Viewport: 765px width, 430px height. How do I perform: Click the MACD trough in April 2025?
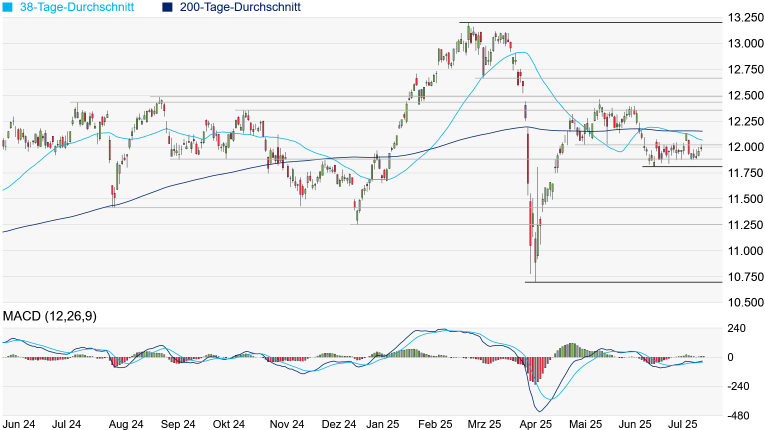tap(540, 411)
